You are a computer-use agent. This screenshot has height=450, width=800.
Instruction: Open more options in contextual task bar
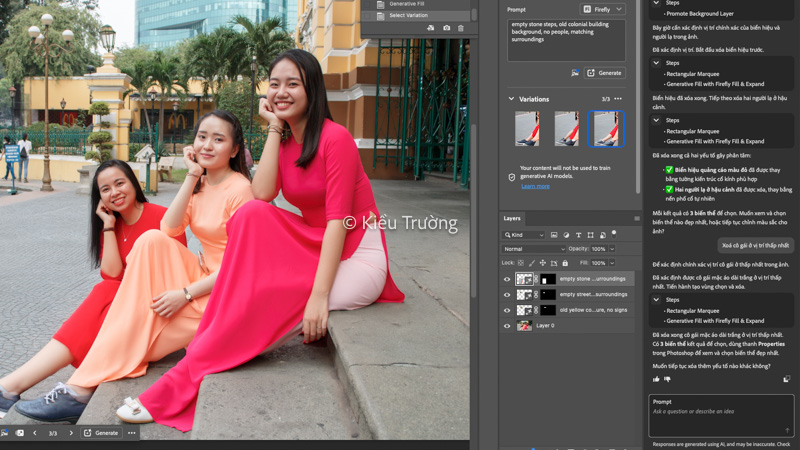[x=132, y=433]
